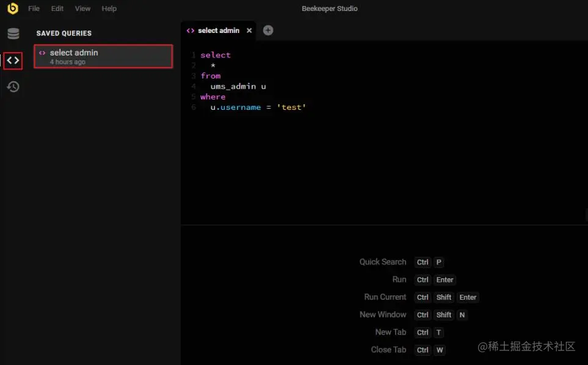Click the New Tab shortcut label

pyautogui.click(x=390, y=333)
